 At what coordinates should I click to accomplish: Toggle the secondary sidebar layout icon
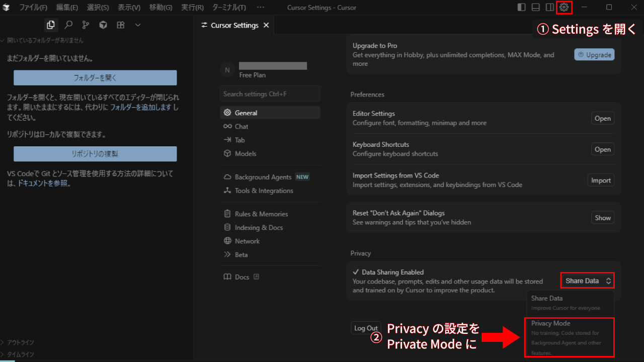(x=550, y=7)
